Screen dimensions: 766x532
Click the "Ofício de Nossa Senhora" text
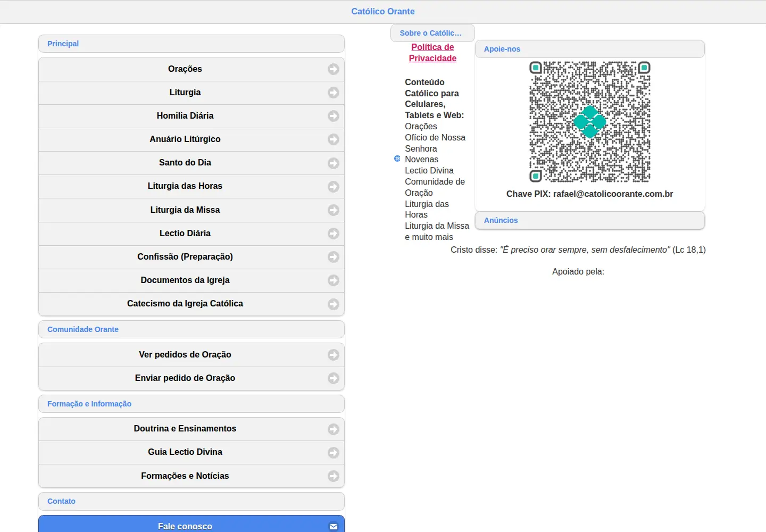tap(435, 143)
